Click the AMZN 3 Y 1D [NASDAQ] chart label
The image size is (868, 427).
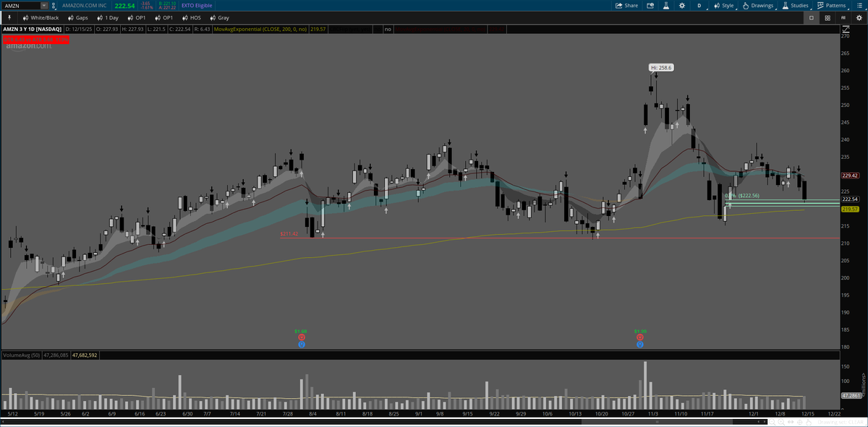(32, 29)
